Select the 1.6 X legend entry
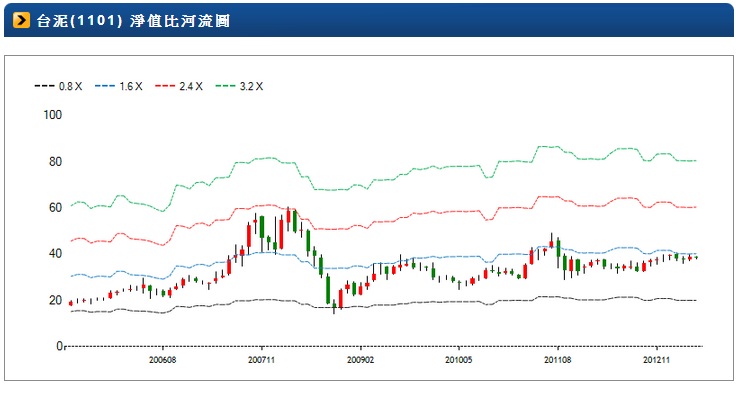The height and width of the screenshot is (394, 736). [x=119, y=86]
